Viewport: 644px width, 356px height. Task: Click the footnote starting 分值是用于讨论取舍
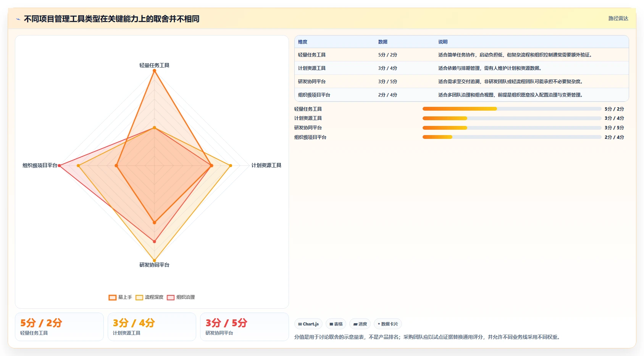[428, 337]
